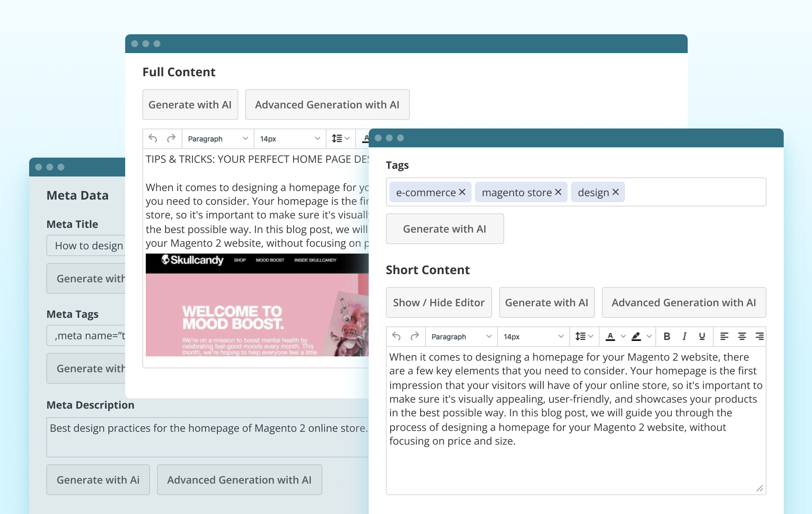Click Generate with AI under Full Content heading
812x514 pixels.
tap(190, 104)
